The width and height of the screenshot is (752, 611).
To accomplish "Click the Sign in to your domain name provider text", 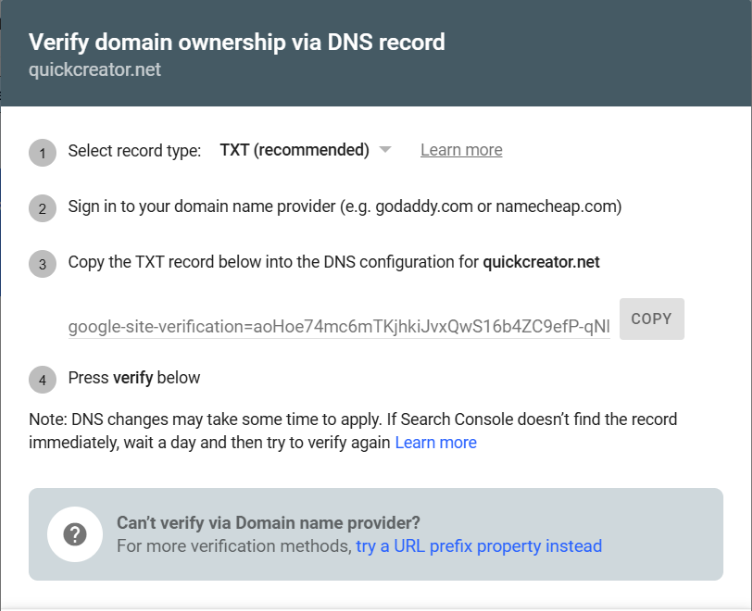I will pyautogui.click(x=345, y=207).
